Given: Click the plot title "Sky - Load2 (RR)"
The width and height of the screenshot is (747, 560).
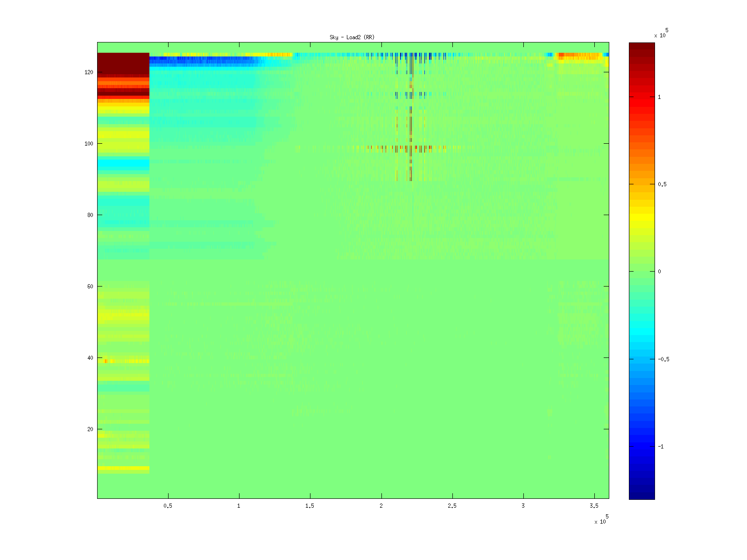Looking at the screenshot, I should tap(352, 37).
